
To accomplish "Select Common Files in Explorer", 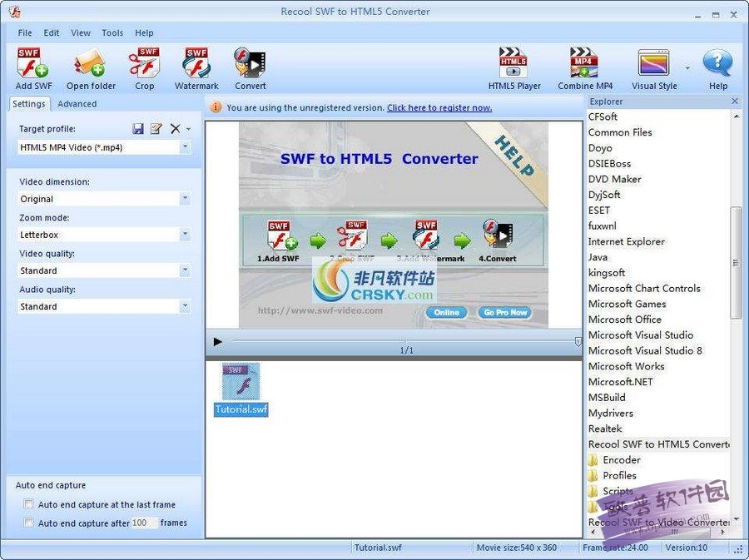I will coord(620,132).
